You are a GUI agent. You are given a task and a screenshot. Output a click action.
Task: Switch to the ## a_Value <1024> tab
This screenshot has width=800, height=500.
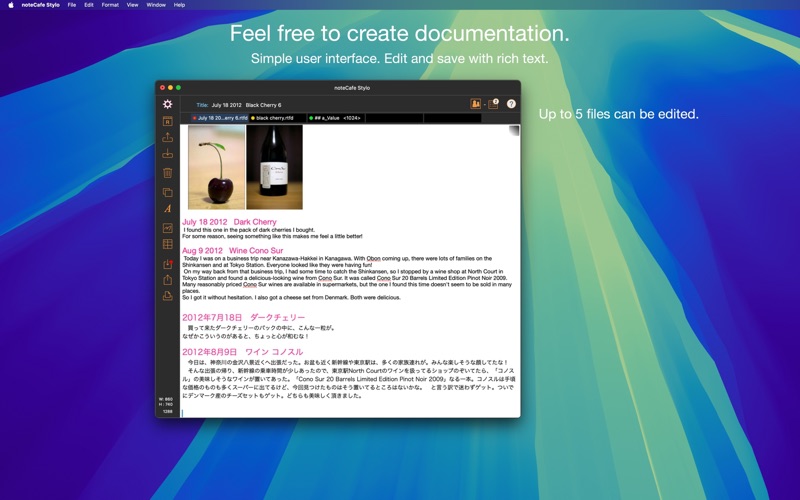point(336,118)
